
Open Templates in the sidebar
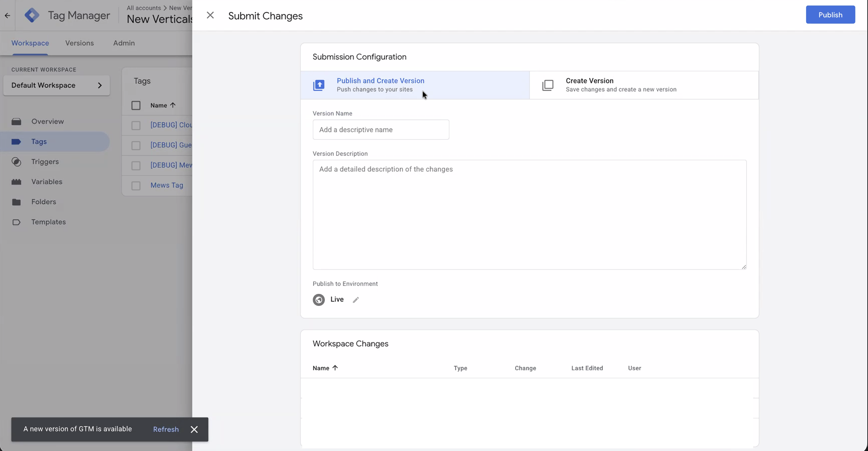(48, 222)
